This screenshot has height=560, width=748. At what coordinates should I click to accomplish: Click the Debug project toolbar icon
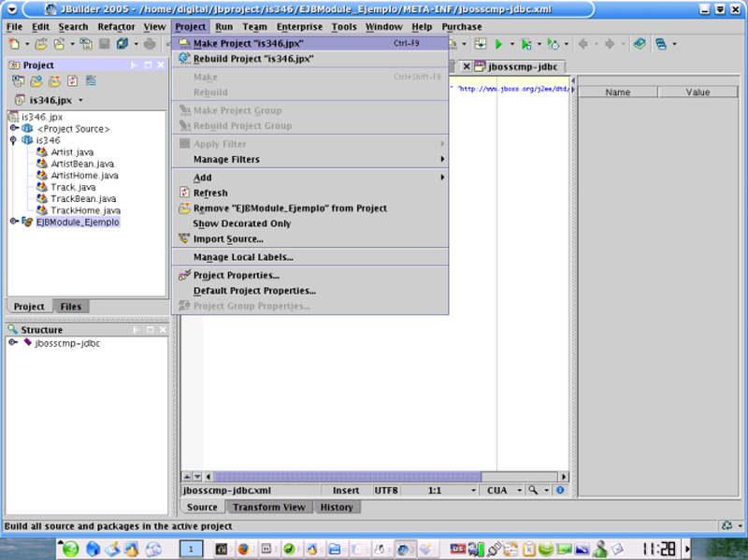coord(526,44)
